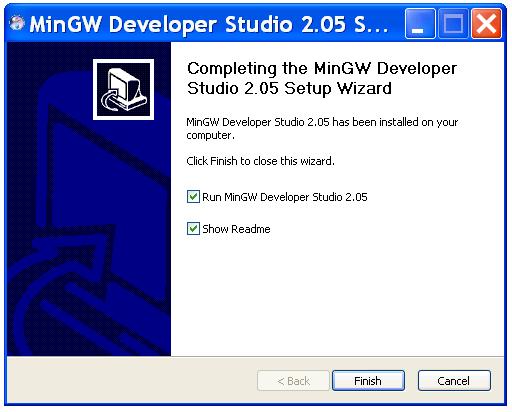Click the disabled Back button
512x412 pixels.
[293, 380]
